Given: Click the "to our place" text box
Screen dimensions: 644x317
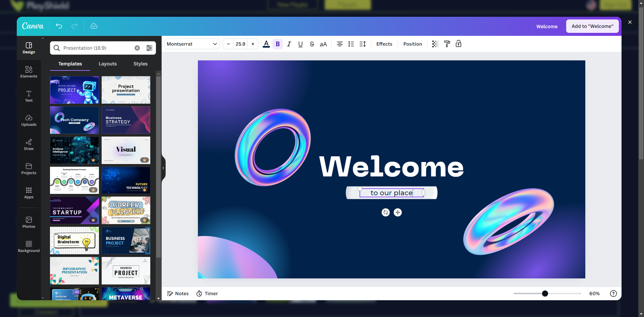Looking at the screenshot, I should [x=391, y=193].
